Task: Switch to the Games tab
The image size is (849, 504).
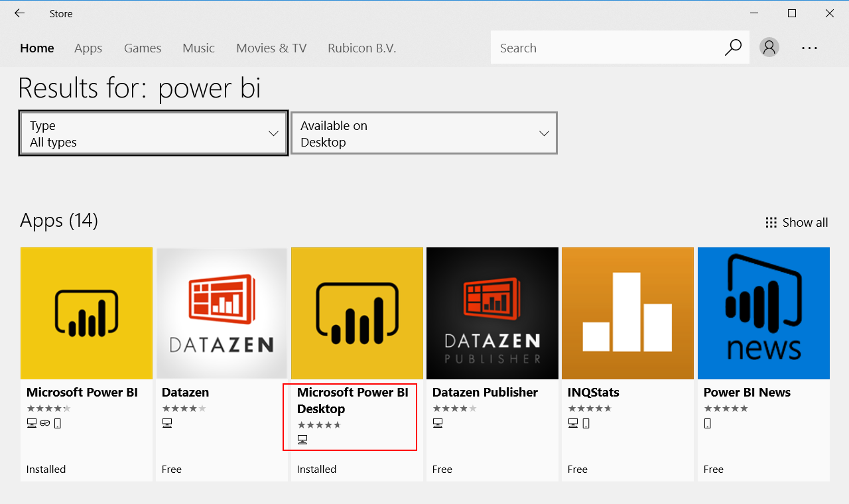Action: (142, 48)
